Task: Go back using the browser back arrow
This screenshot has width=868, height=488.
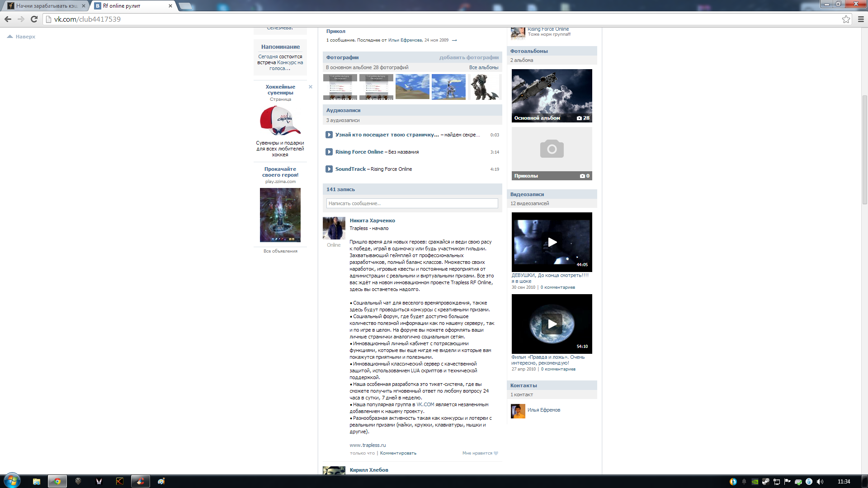Action: point(8,19)
